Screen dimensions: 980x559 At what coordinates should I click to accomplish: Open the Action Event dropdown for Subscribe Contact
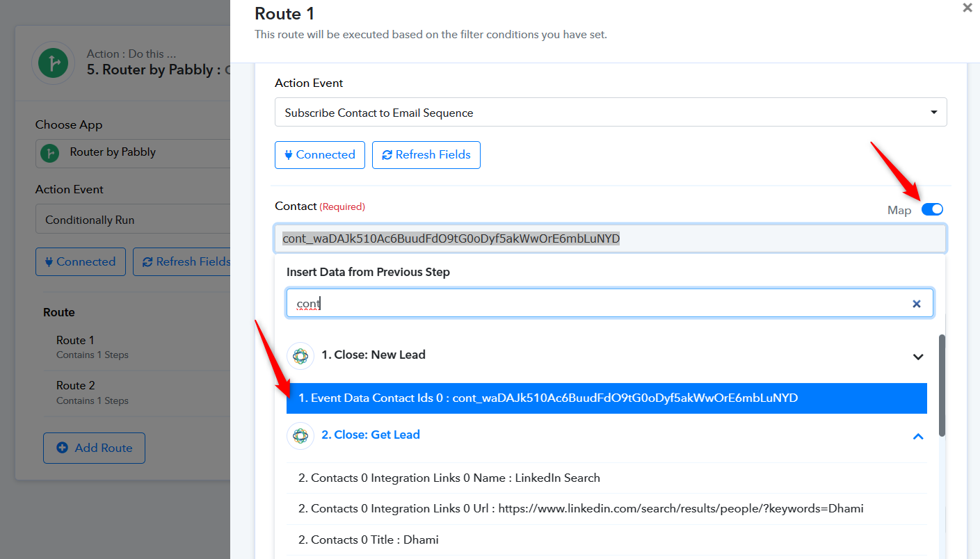tap(611, 112)
